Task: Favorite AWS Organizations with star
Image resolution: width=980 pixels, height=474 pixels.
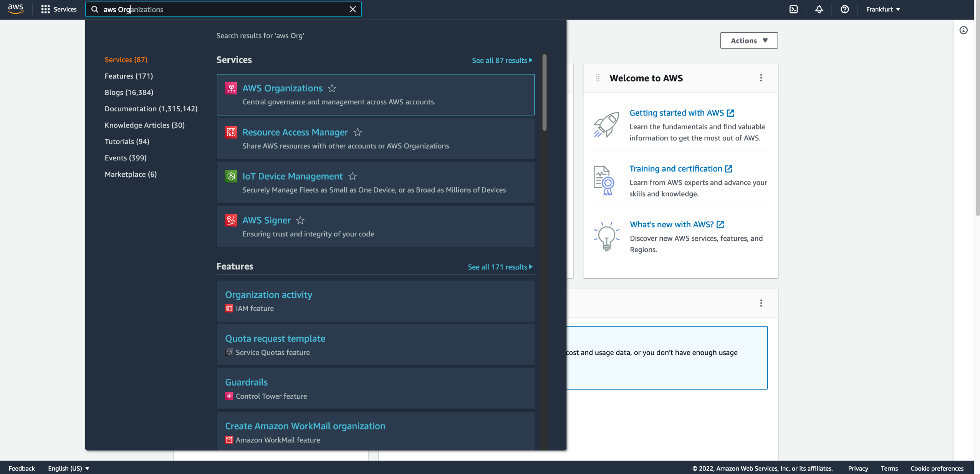Action: (332, 88)
